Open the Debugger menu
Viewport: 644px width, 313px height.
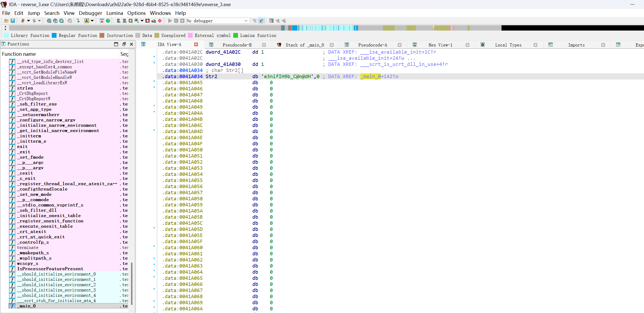point(90,13)
